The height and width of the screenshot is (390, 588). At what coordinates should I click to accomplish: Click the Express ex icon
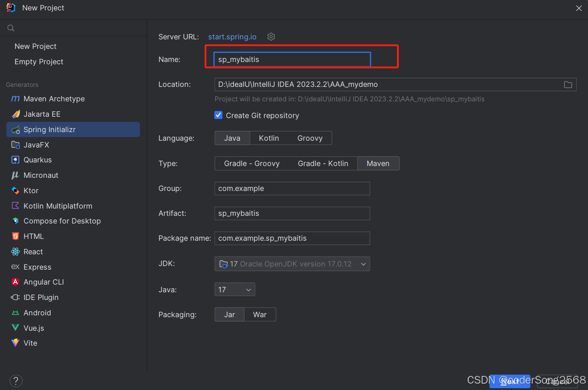click(x=15, y=267)
